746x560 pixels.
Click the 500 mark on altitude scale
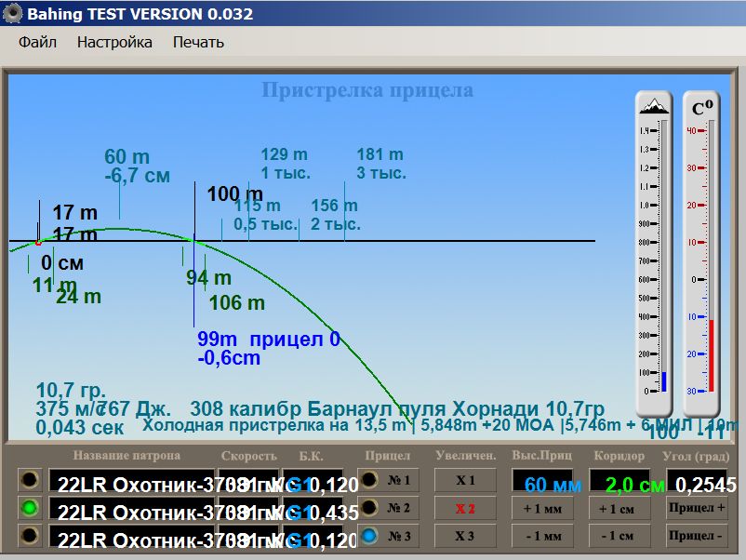pyautogui.click(x=644, y=298)
